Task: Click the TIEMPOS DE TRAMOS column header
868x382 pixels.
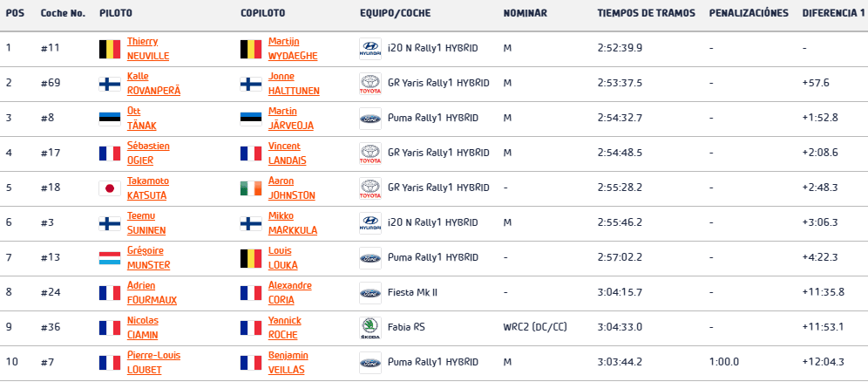Action: coord(646,13)
